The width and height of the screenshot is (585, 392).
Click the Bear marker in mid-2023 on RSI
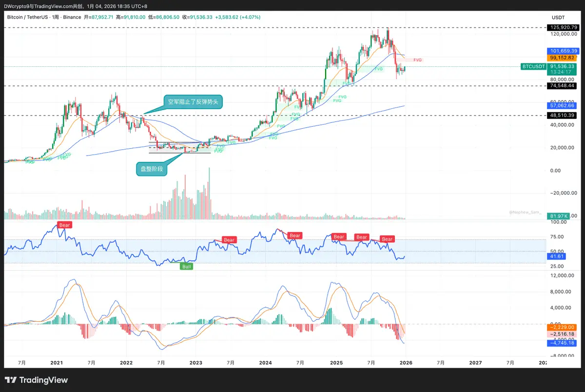[x=229, y=239]
